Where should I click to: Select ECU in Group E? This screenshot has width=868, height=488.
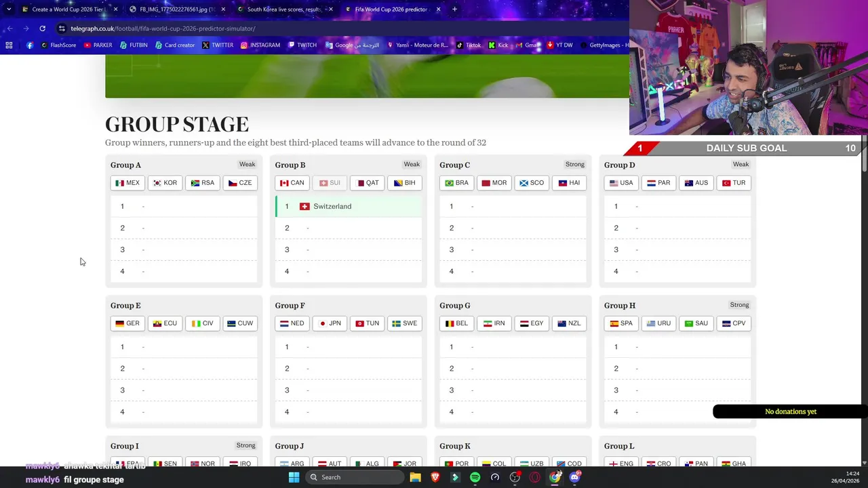[x=165, y=323]
